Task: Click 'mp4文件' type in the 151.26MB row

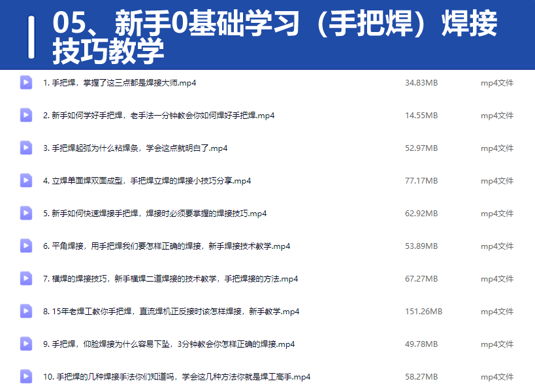Action: point(497,312)
